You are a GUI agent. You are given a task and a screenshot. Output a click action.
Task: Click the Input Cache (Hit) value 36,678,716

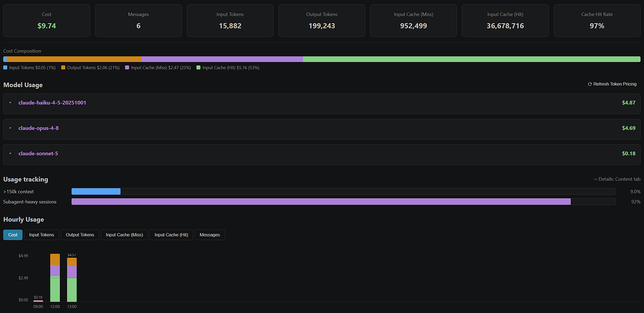tap(505, 26)
